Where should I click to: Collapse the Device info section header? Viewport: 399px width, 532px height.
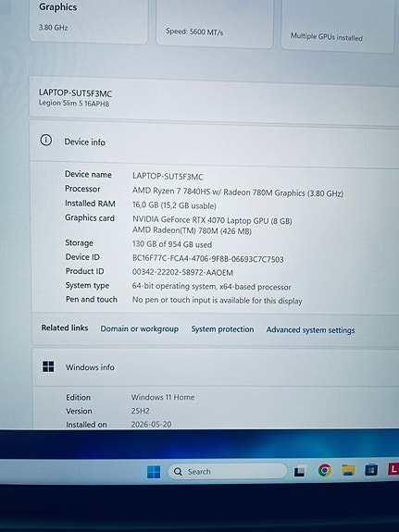coord(215,142)
